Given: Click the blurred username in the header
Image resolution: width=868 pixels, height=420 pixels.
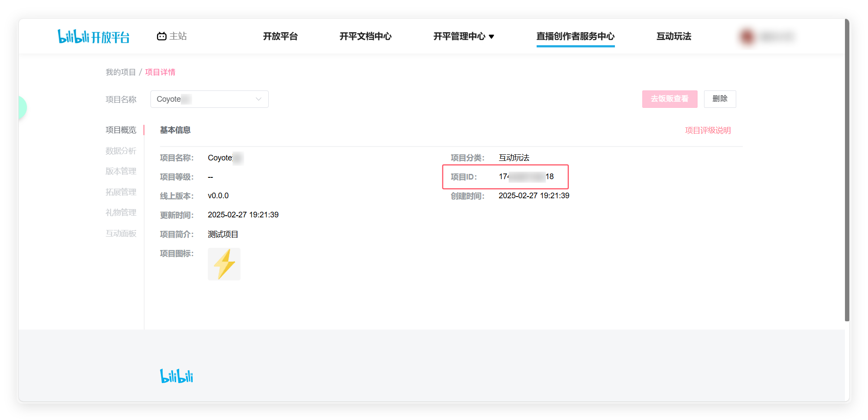Looking at the screenshot, I should 777,37.
